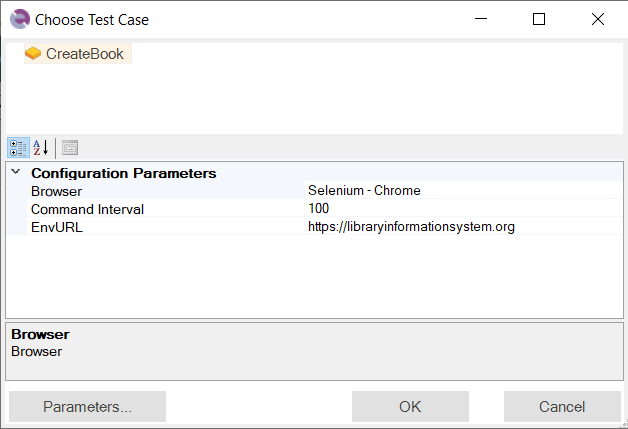Select the CreateBook test case label
Screen dimensions: 628x429
tap(85, 54)
